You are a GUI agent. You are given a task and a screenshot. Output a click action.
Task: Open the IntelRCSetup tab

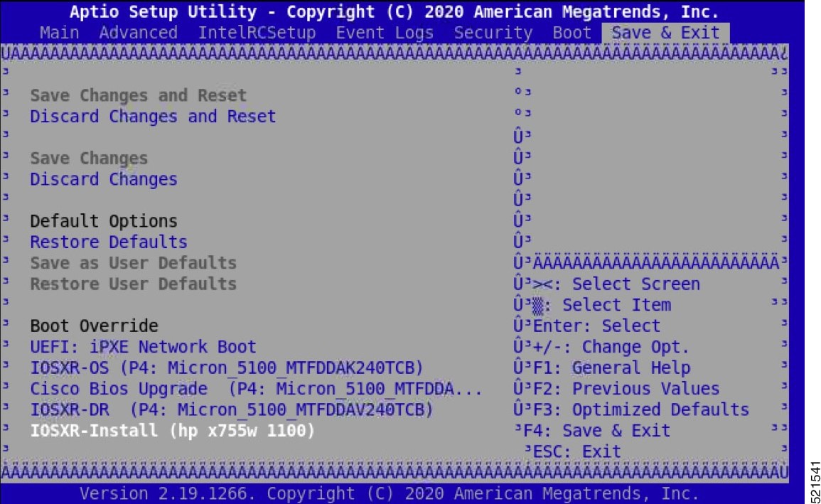coord(257,33)
